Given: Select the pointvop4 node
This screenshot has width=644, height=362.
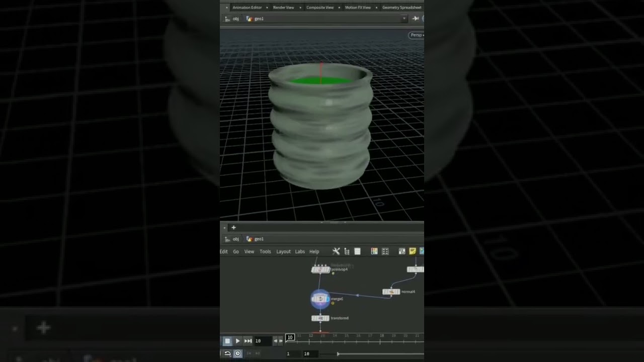Looking at the screenshot, I should coord(320,269).
